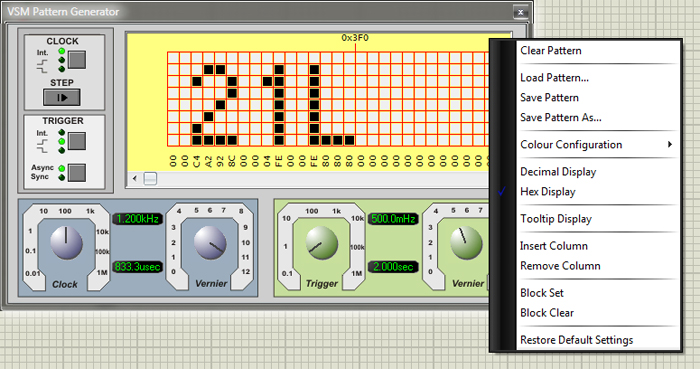Image resolution: width=700 pixels, height=369 pixels.
Task: Select Save Pattern menu entry
Action: [549, 97]
